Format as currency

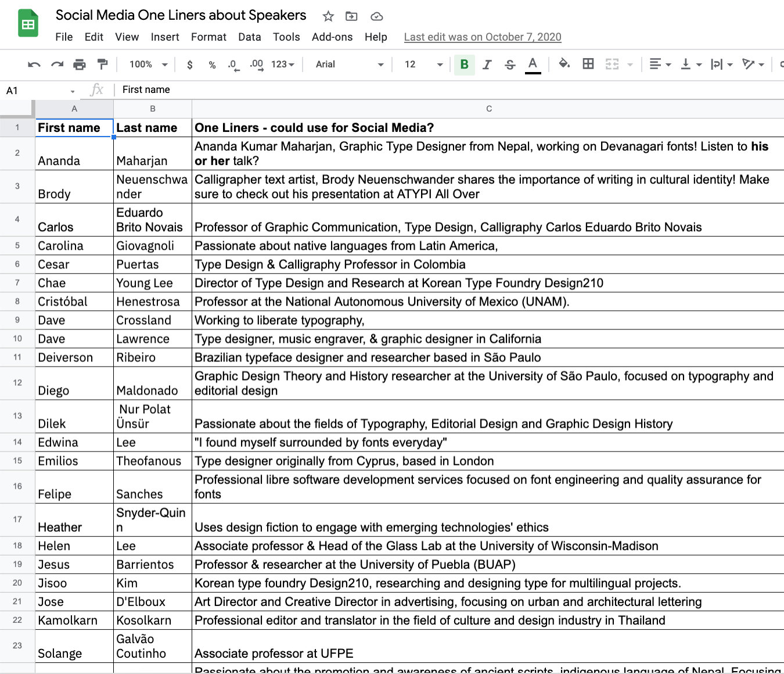pos(189,64)
